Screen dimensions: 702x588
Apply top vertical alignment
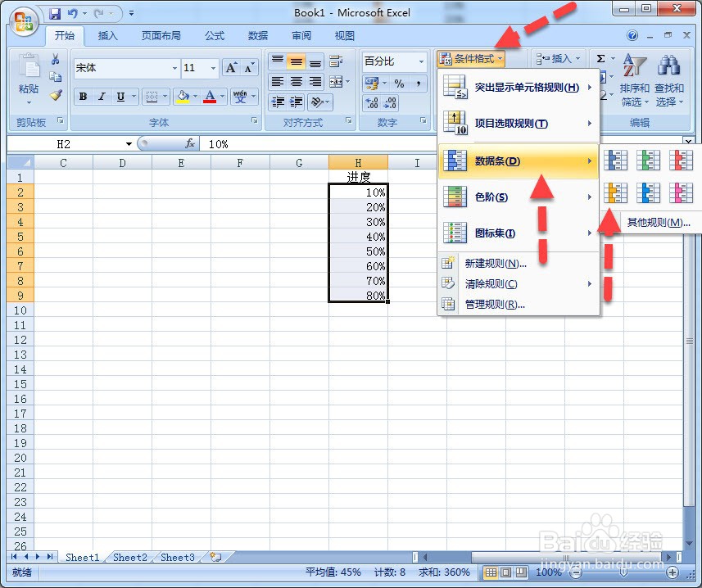pos(278,61)
